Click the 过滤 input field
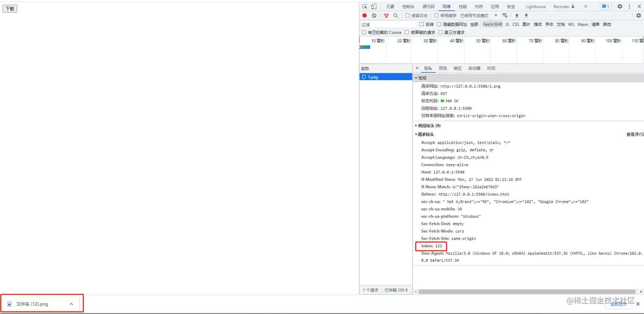This screenshot has width=644, height=314. click(388, 25)
